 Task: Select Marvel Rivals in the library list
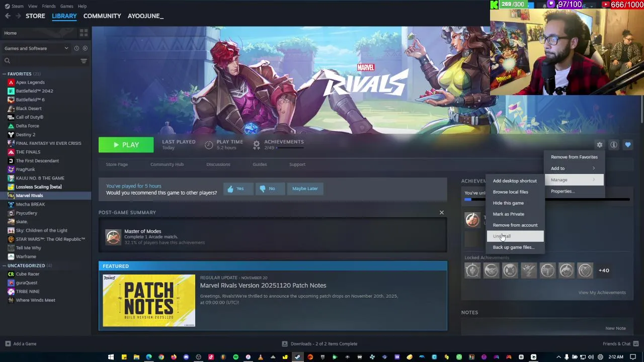click(45, 196)
